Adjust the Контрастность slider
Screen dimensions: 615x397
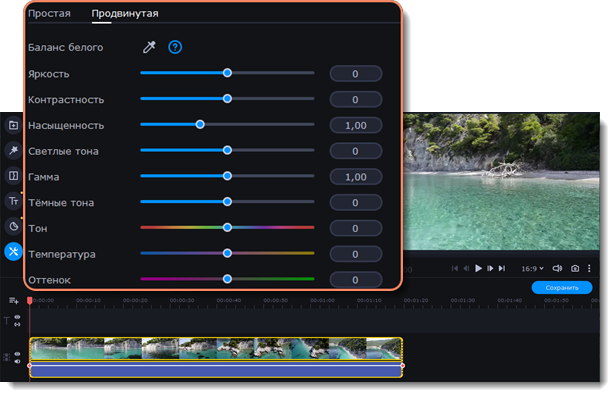coord(227,99)
